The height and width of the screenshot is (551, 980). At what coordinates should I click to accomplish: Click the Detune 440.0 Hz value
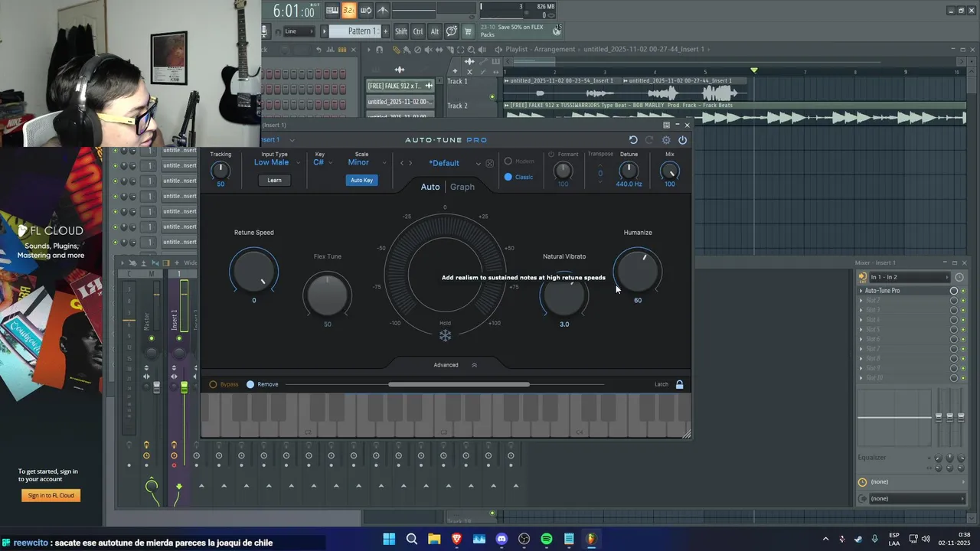629,184
